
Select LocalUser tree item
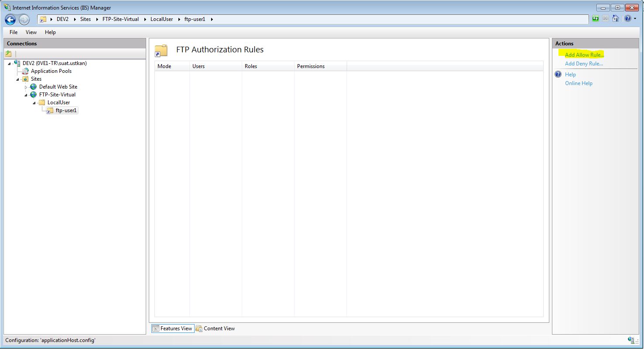[58, 103]
